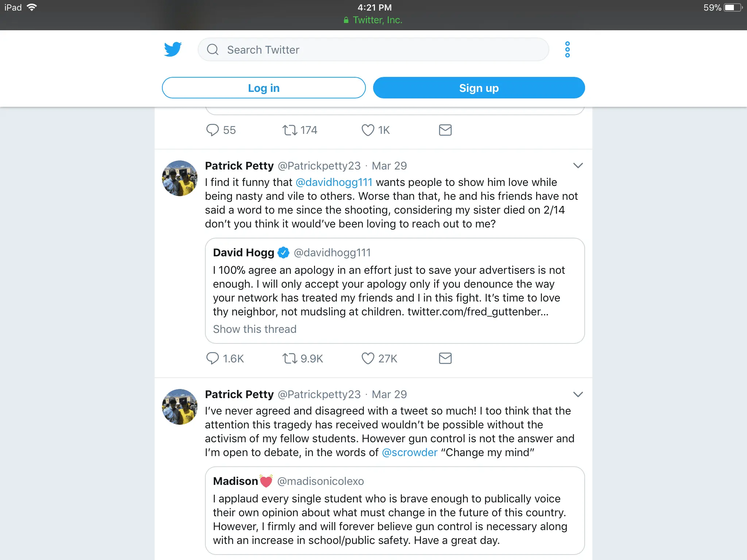Like the tweet with 27K likes

[368, 358]
